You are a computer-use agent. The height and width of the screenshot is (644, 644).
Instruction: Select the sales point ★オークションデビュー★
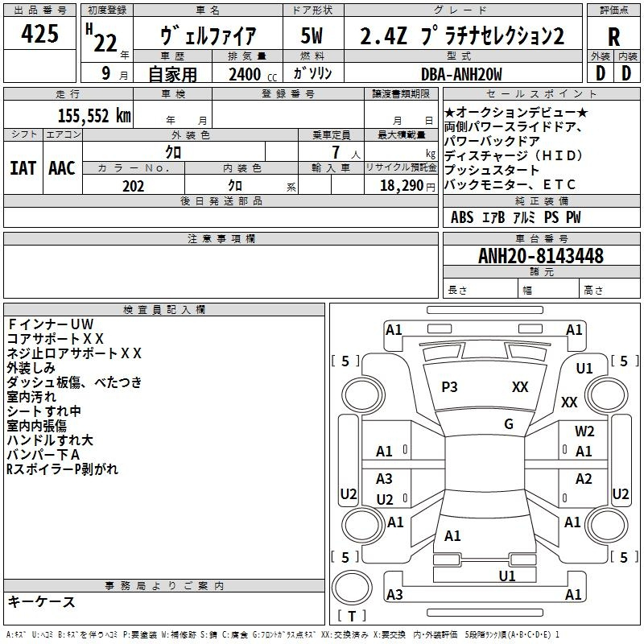[516, 112]
